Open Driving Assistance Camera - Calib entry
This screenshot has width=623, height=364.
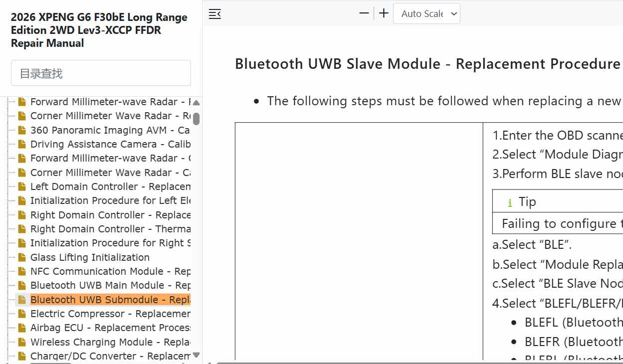pos(110,144)
